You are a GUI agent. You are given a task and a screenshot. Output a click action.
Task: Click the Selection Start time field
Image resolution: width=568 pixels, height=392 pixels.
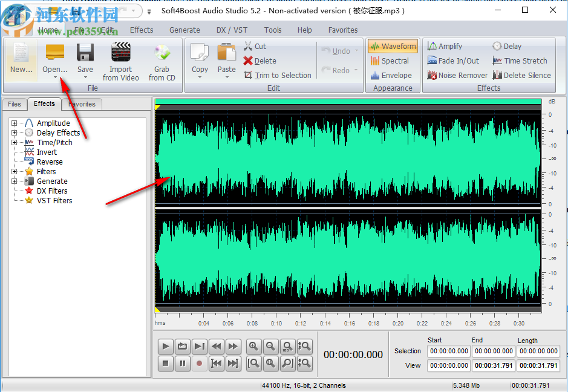[448, 351]
